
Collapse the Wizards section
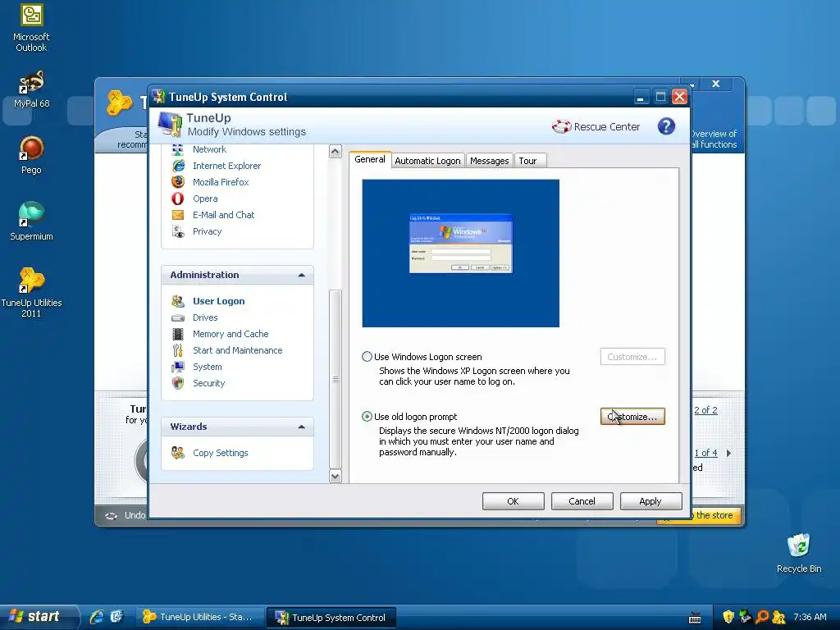302,427
